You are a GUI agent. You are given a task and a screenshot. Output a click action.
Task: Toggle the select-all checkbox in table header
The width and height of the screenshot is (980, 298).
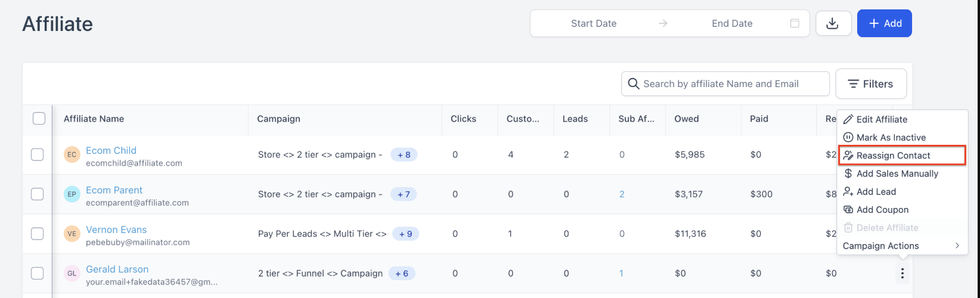(x=39, y=119)
